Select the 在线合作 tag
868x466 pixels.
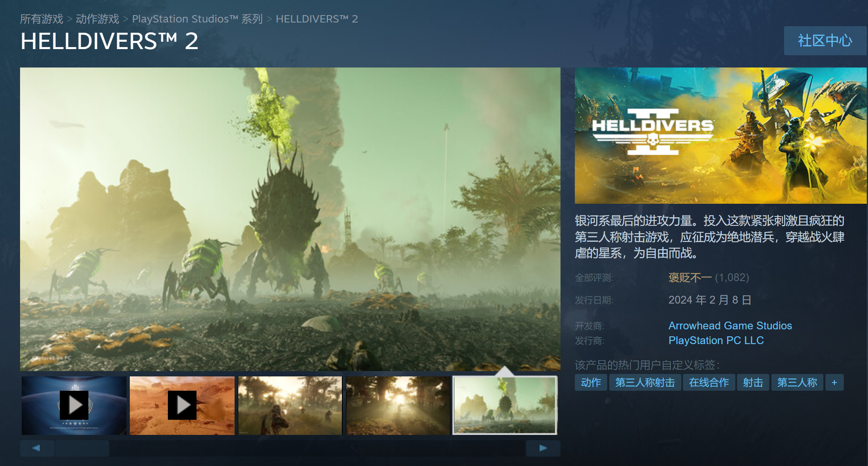(709, 383)
